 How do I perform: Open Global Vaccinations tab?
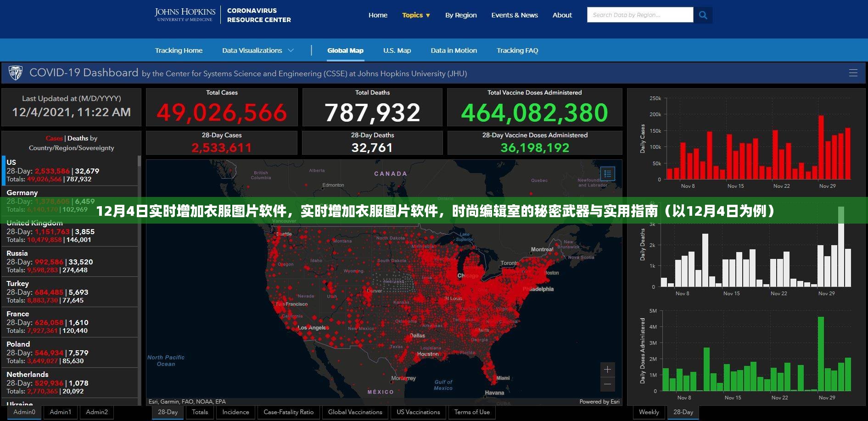(x=355, y=412)
